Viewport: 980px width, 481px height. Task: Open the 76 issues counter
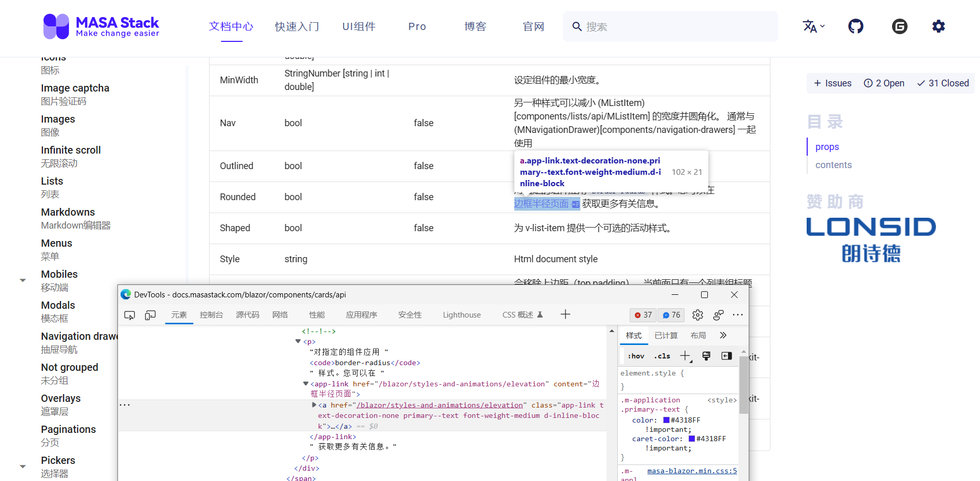pyautogui.click(x=671, y=315)
